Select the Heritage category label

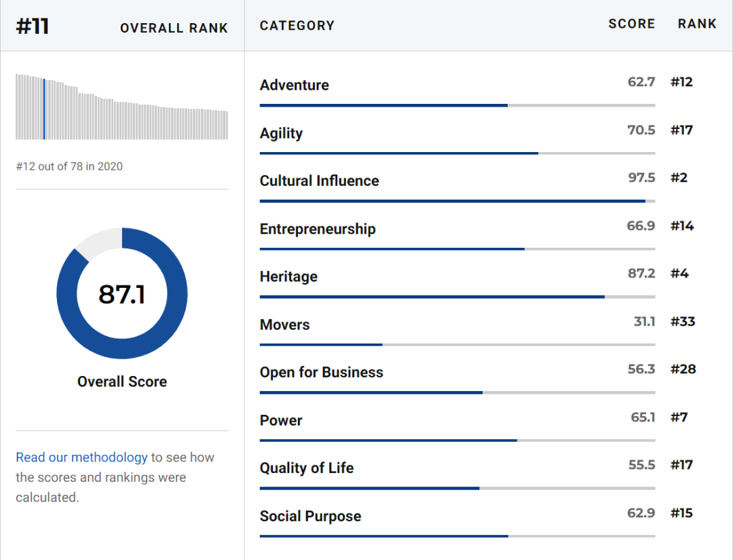[x=288, y=277]
